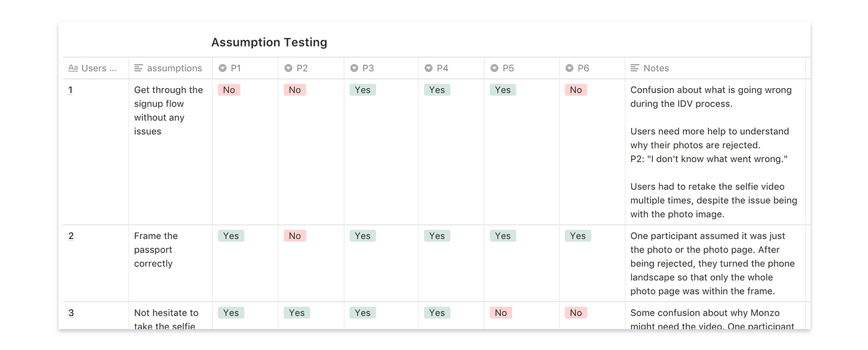Click the Assumption Testing table title
The width and height of the screenshot is (868, 350).
[269, 42]
